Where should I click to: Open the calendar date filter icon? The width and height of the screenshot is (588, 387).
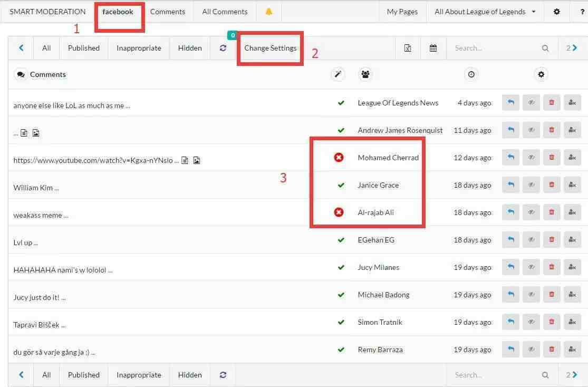(433, 48)
